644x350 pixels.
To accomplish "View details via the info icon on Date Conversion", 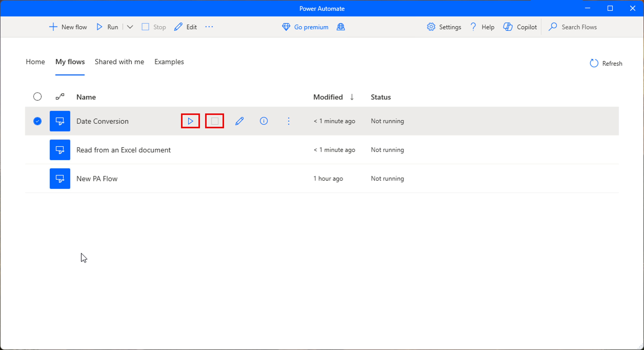I will coord(264,121).
